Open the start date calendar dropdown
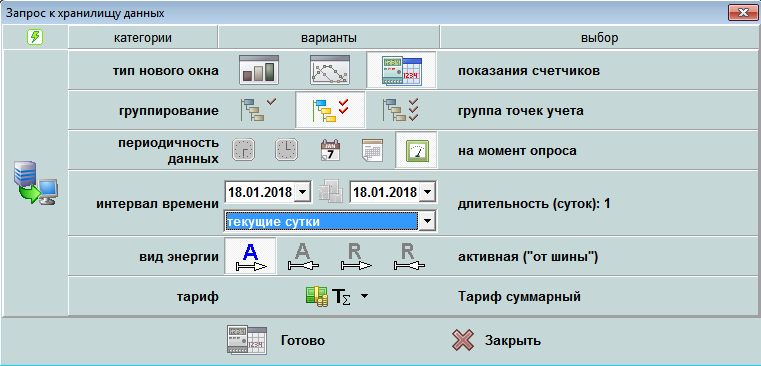The width and height of the screenshot is (761, 366). tap(303, 192)
